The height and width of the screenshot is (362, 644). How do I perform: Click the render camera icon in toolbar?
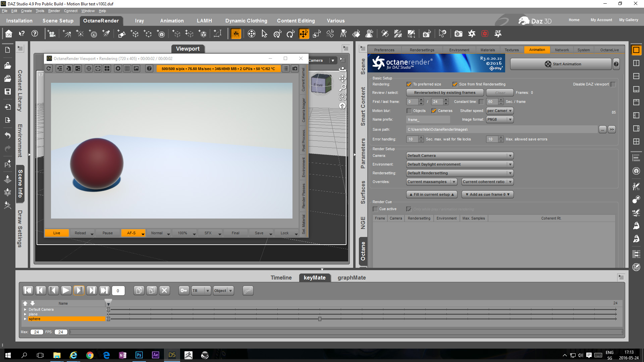tap(458, 34)
